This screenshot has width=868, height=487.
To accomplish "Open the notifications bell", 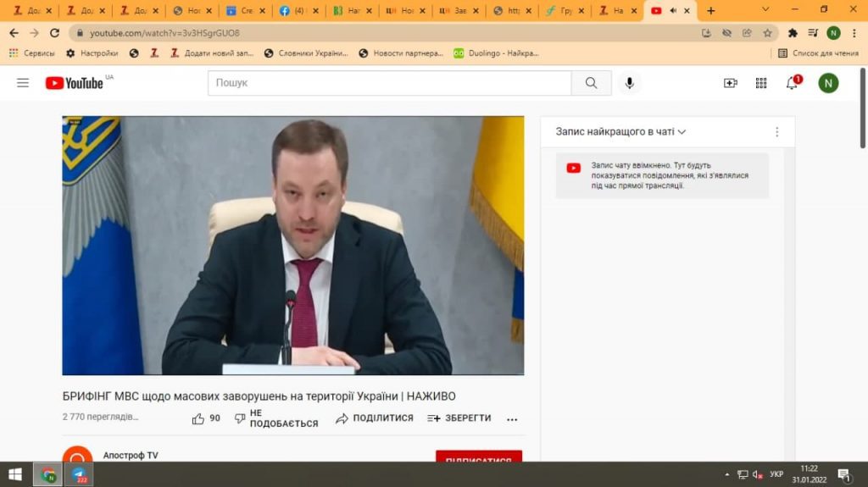I will [792, 83].
